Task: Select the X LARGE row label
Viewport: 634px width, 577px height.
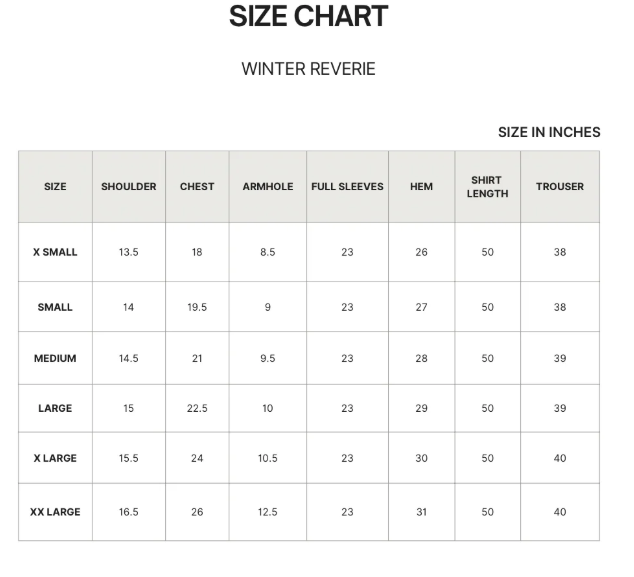Action: [55, 458]
